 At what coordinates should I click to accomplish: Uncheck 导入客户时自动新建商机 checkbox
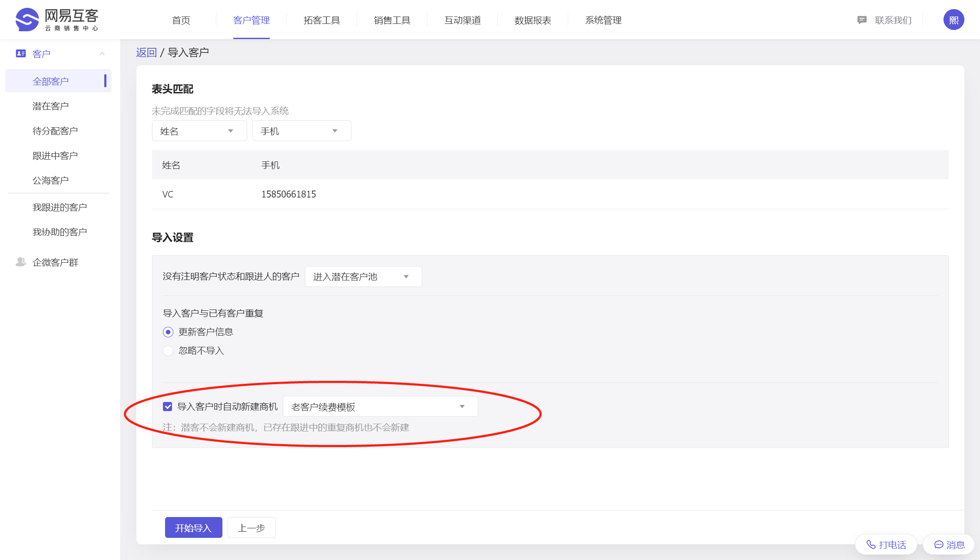pyautogui.click(x=168, y=407)
